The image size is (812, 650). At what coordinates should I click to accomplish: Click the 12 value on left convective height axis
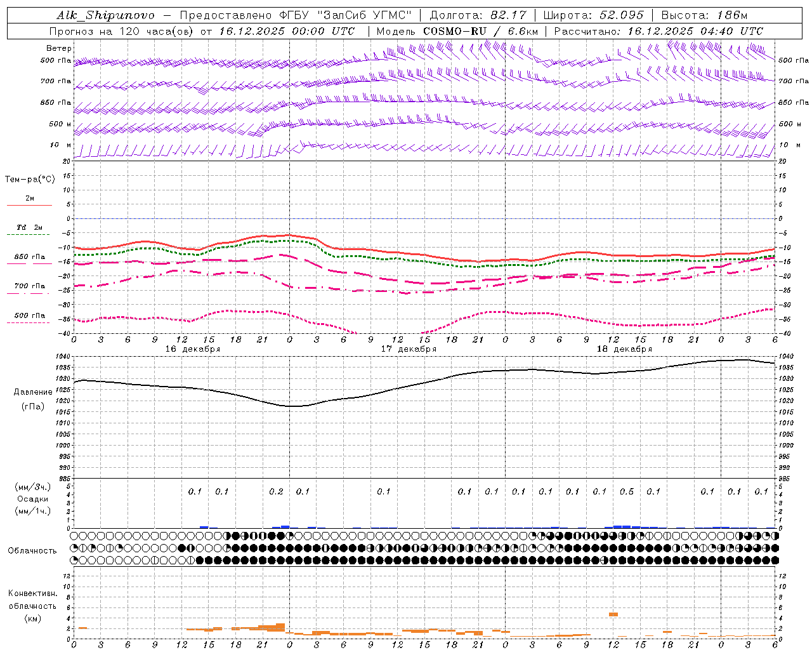tap(67, 576)
